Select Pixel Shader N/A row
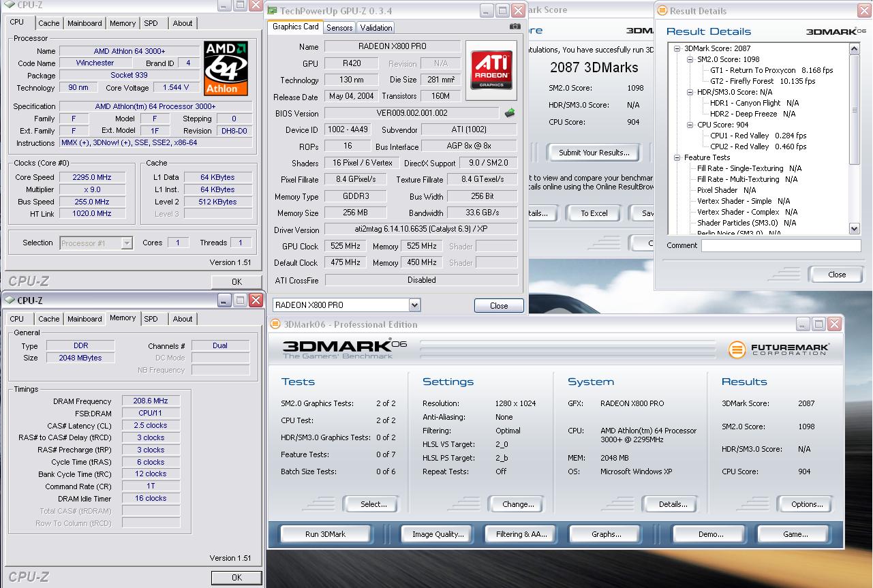873x588 pixels. click(726, 190)
